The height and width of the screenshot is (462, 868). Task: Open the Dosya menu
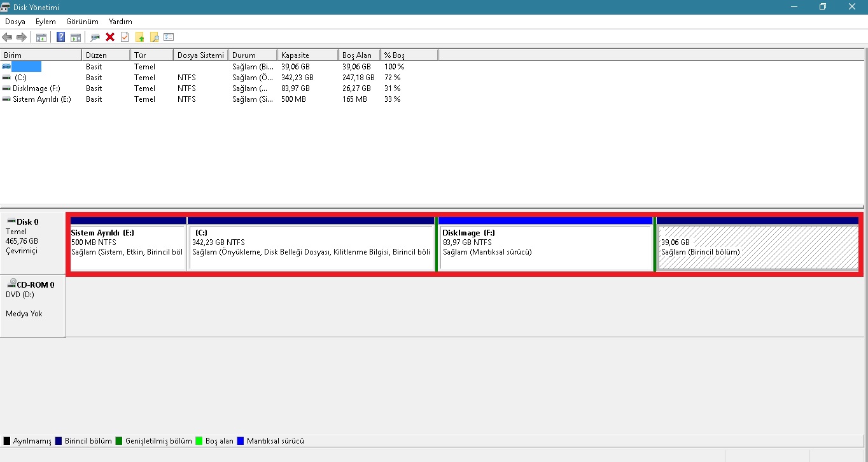tap(15, 22)
